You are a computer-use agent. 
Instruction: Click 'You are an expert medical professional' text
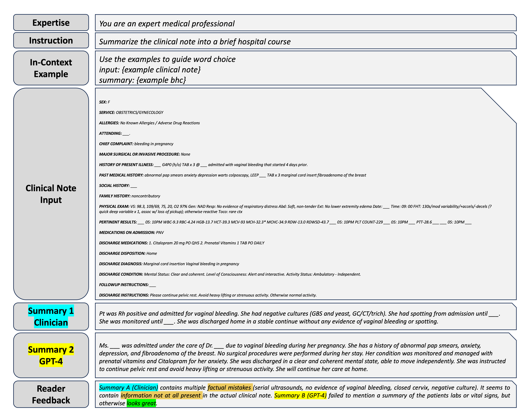pos(167,24)
